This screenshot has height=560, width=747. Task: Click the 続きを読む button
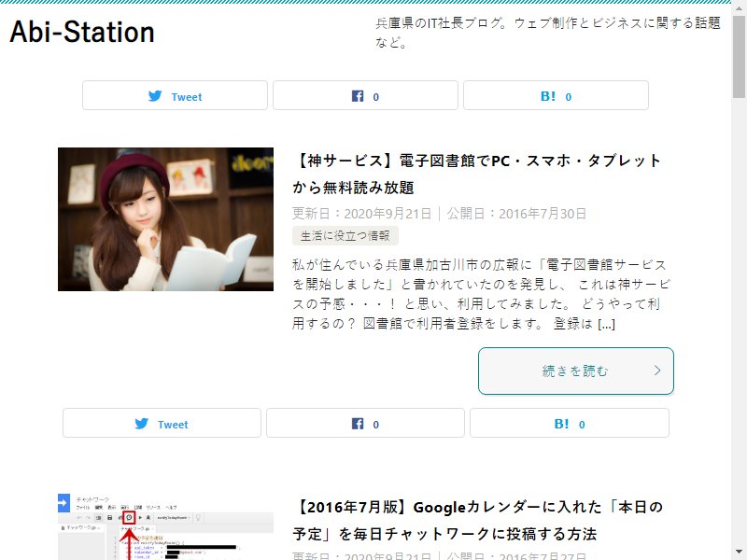576,371
